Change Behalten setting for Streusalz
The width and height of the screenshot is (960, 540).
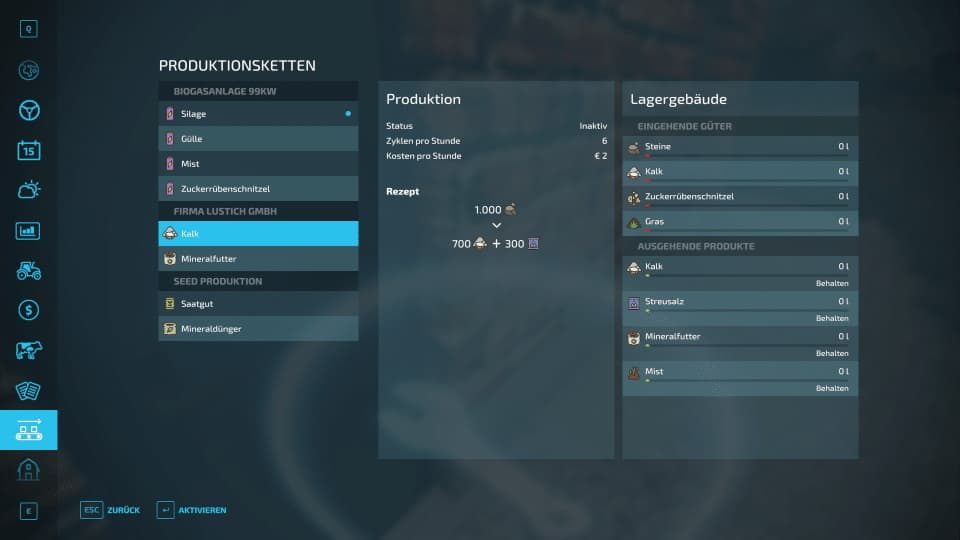tap(831, 319)
